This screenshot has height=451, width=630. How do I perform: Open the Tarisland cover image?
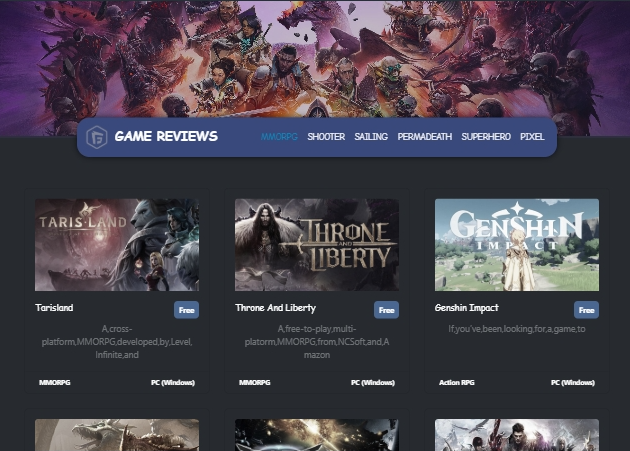click(x=117, y=244)
